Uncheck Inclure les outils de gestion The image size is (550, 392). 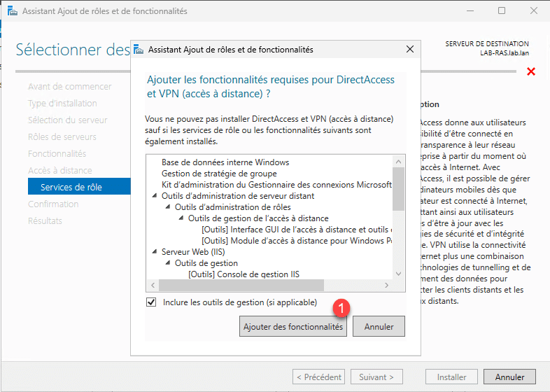pos(151,302)
